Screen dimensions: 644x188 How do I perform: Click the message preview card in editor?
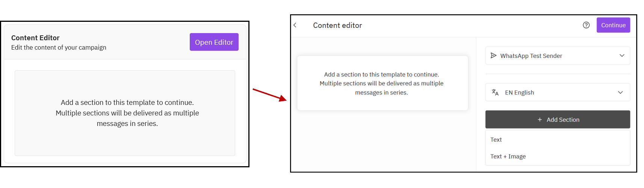382,83
